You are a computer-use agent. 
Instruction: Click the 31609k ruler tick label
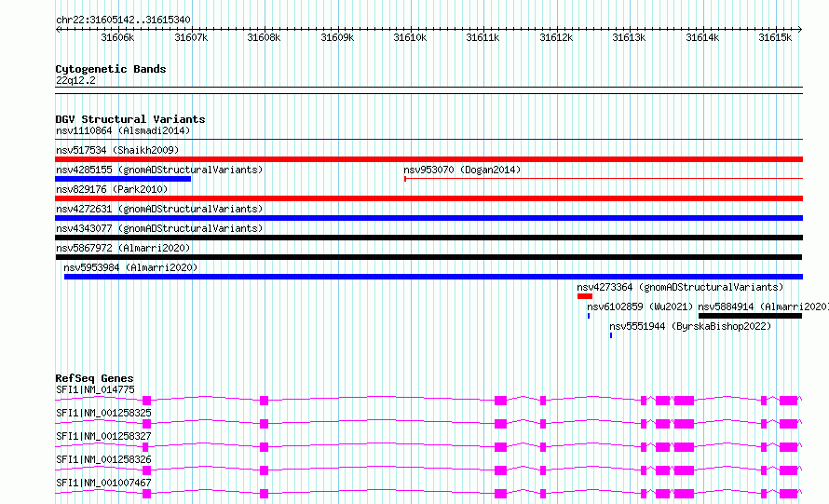coord(337,37)
